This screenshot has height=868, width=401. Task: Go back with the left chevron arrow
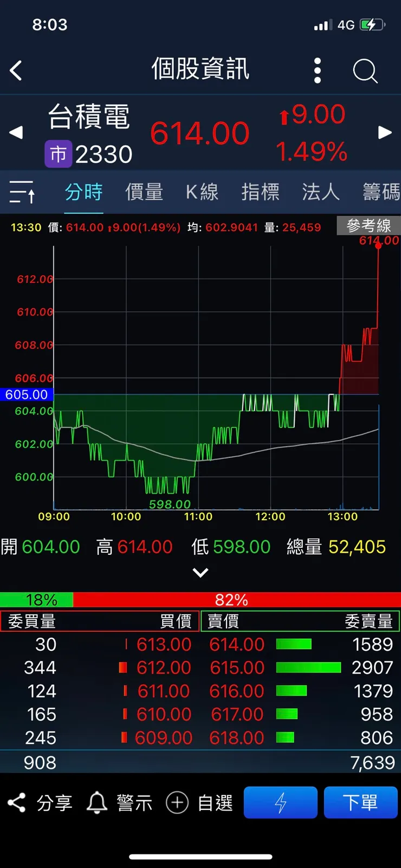coord(16,70)
